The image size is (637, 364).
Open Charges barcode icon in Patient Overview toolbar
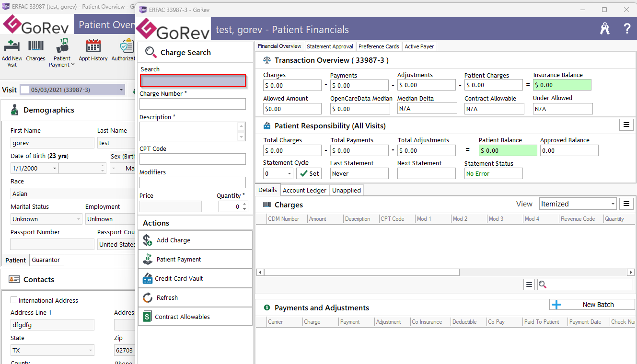pos(36,46)
